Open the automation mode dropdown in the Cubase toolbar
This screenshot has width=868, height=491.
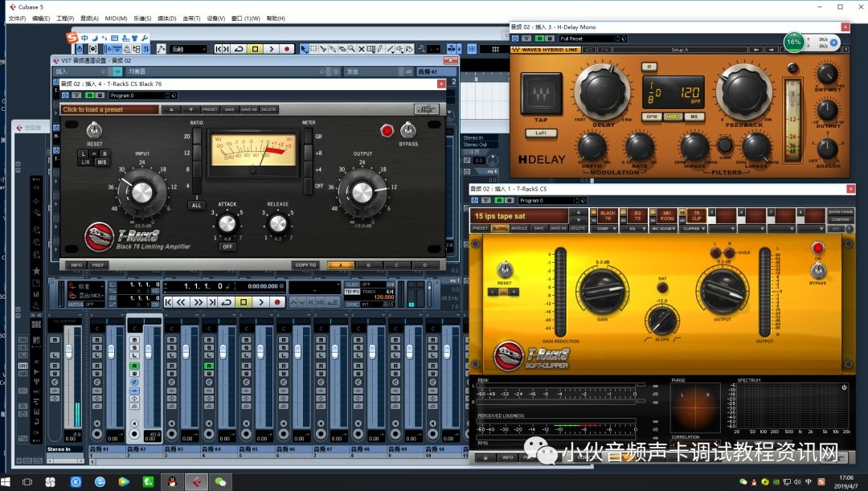[x=188, y=49]
